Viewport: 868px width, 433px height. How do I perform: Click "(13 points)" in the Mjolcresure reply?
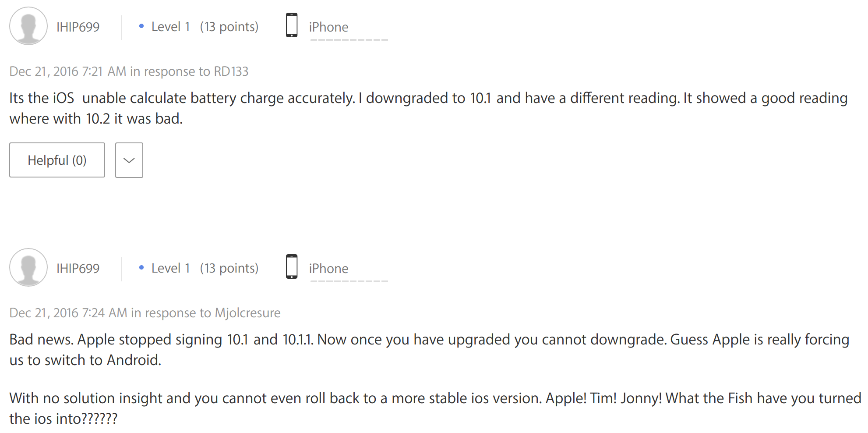[229, 269]
